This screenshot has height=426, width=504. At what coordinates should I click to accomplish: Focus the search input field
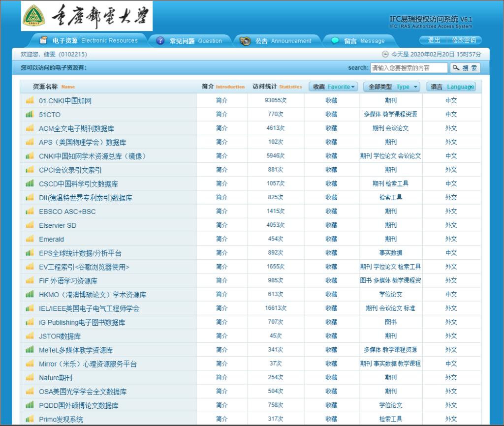click(x=409, y=68)
